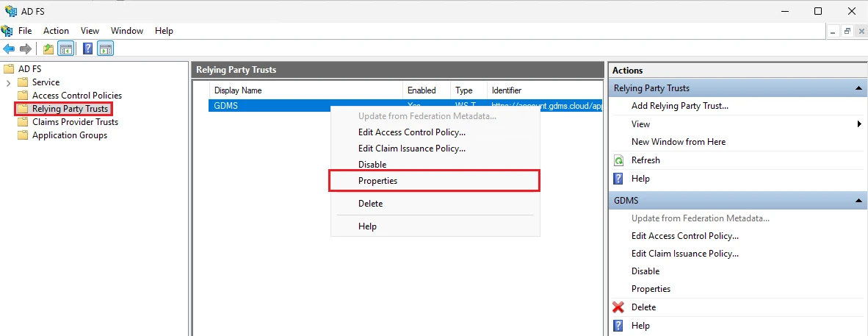Viewport: 868px width, 336px height.
Task: Select Access Control Policies in the tree
Action: point(77,96)
